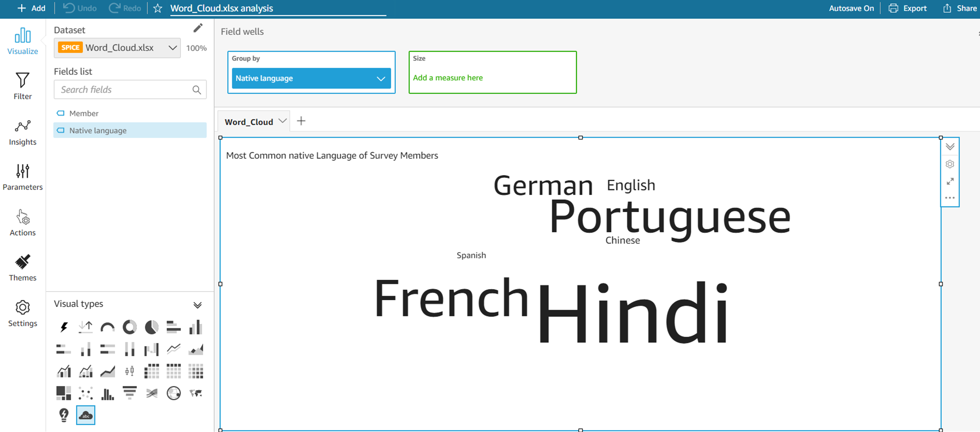
Task: Open the Word_Cloud sheet tab menu
Action: (283, 121)
